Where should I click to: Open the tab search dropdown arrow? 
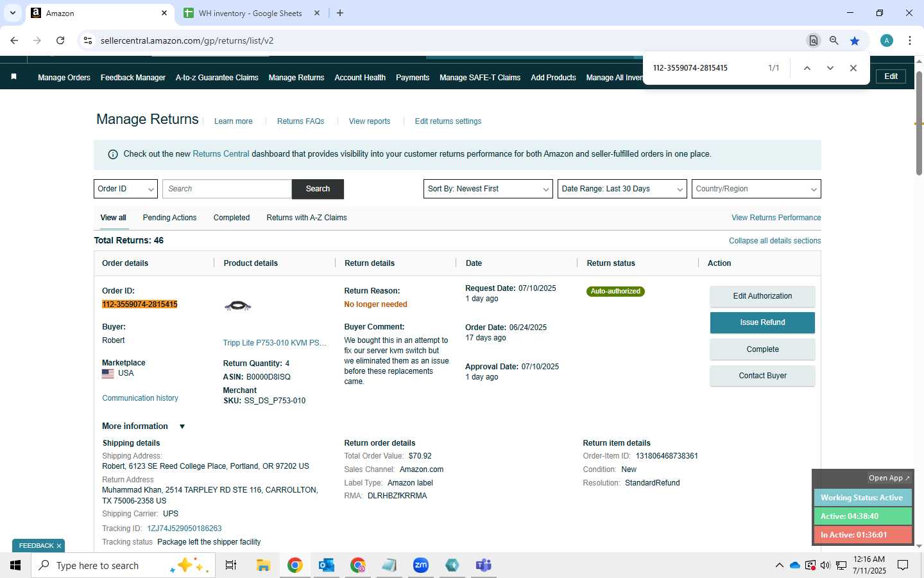point(12,13)
